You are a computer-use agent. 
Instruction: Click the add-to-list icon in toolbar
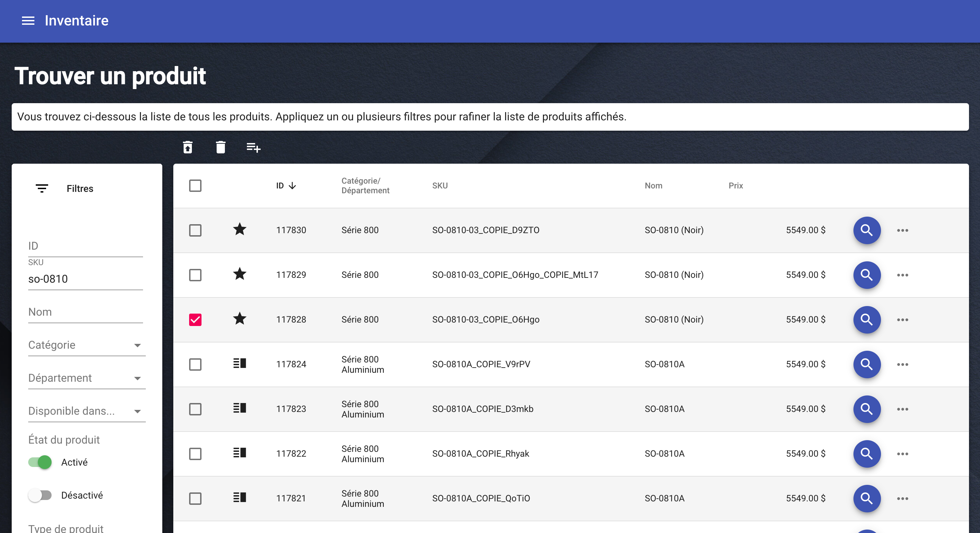click(253, 147)
